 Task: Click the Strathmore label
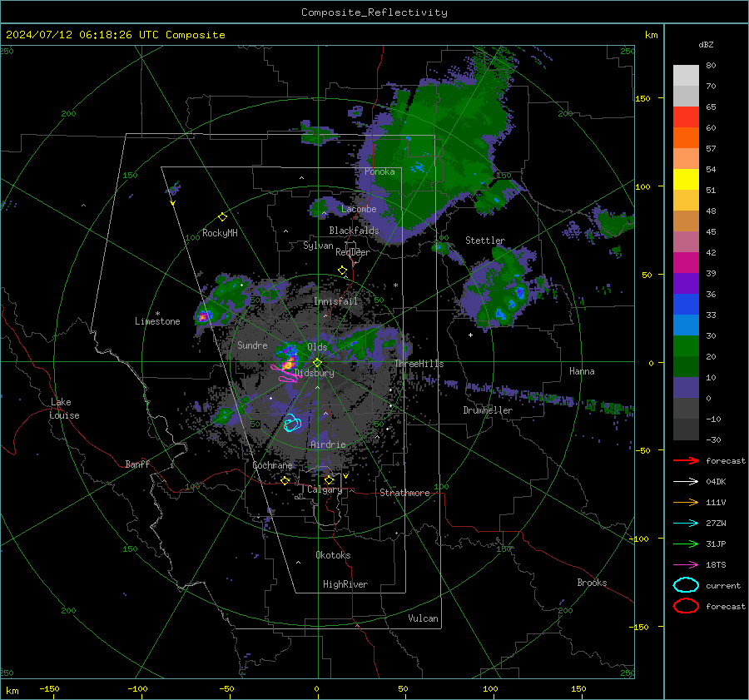pos(404,493)
